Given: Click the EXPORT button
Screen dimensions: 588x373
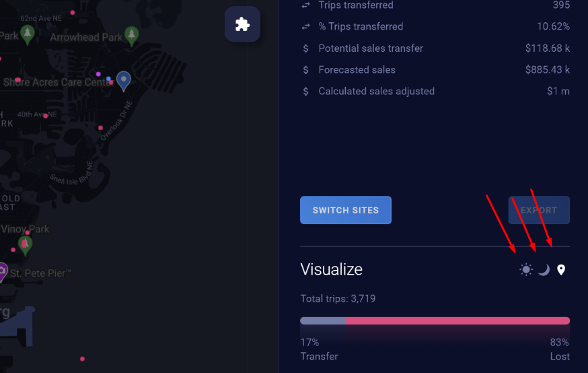Looking at the screenshot, I should click(x=539, y=210).
